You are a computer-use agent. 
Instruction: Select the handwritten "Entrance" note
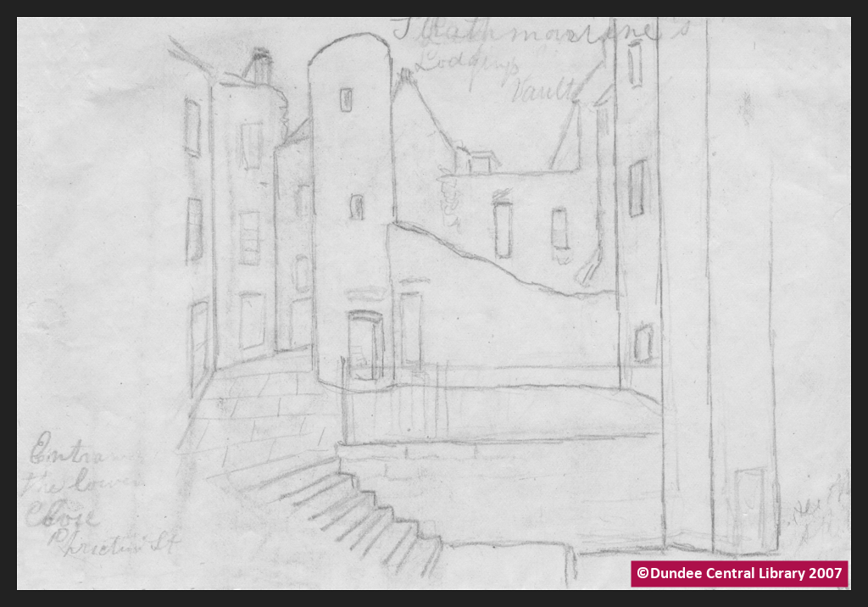[x=81, y=454]
